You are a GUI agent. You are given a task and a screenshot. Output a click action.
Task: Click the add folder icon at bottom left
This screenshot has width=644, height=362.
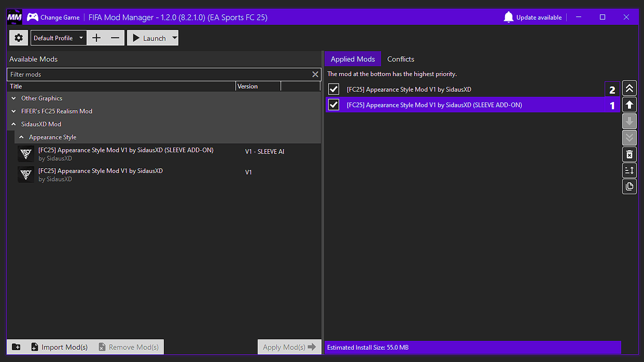(x=16, y=347)
